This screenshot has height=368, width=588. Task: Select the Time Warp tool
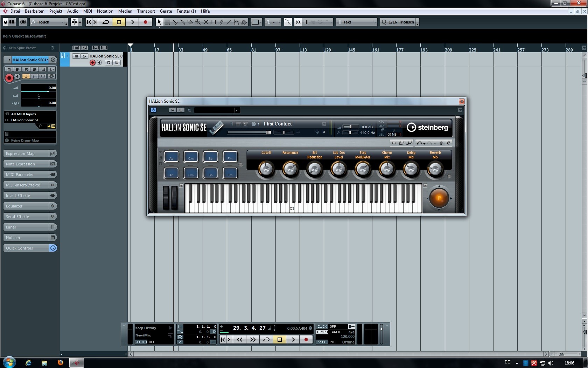[x=213, y=22]
